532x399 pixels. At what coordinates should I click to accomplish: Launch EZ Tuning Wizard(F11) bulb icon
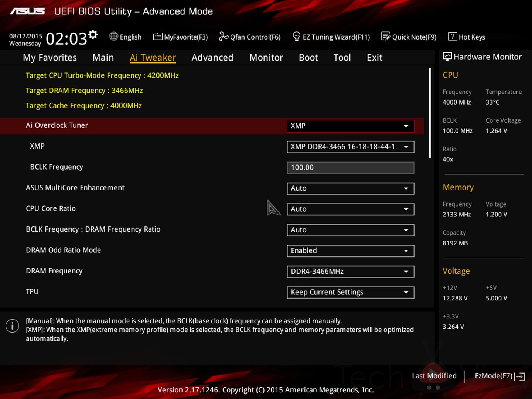pyautogui.click(x=296, y=36)
